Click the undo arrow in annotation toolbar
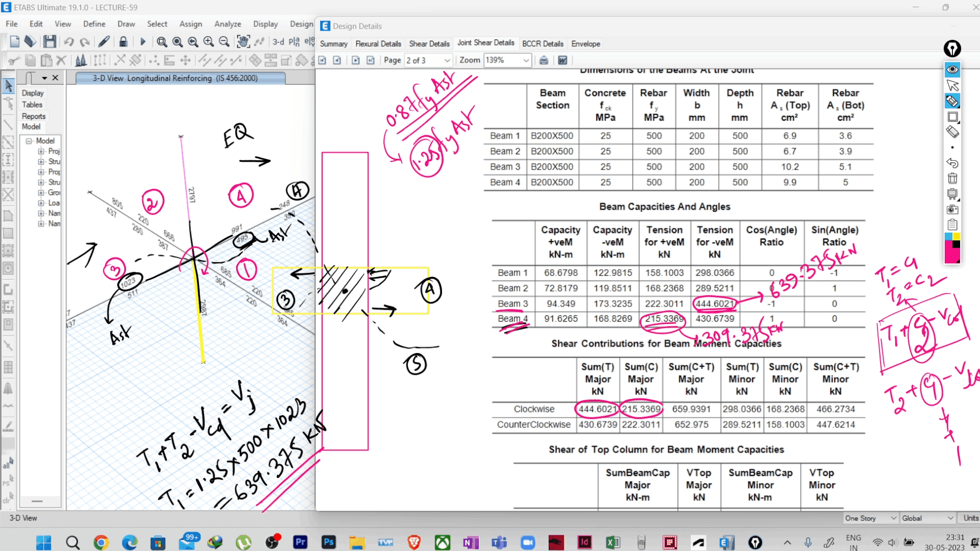 952,163
